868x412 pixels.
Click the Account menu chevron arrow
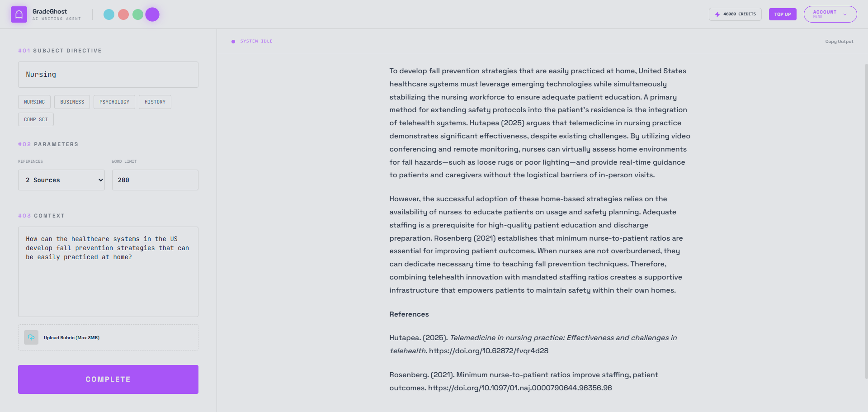[845, 14]
